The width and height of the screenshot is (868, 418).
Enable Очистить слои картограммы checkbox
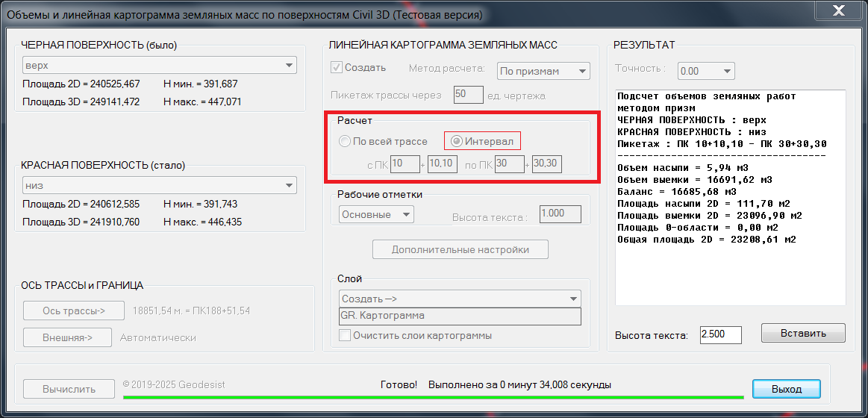(345, 335)
